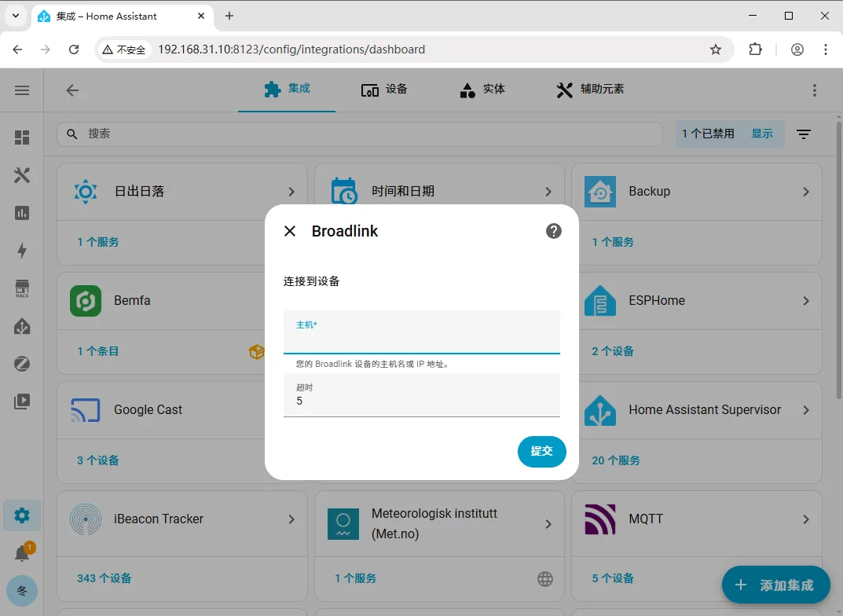Click the 主机 host input field
843x616 pixels.
click(x=421, y=332)
